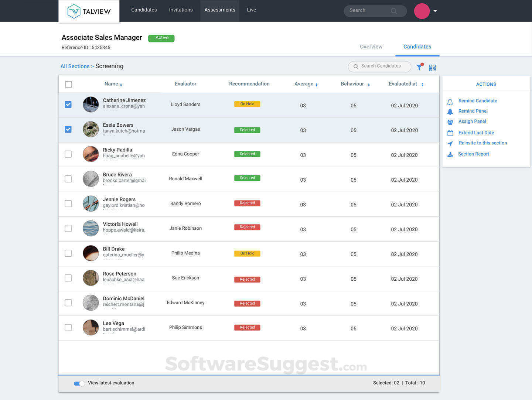The width and height of the screenshot is (532, 400).
Task: Switch to the Overview tab
Action: point(371,47)
